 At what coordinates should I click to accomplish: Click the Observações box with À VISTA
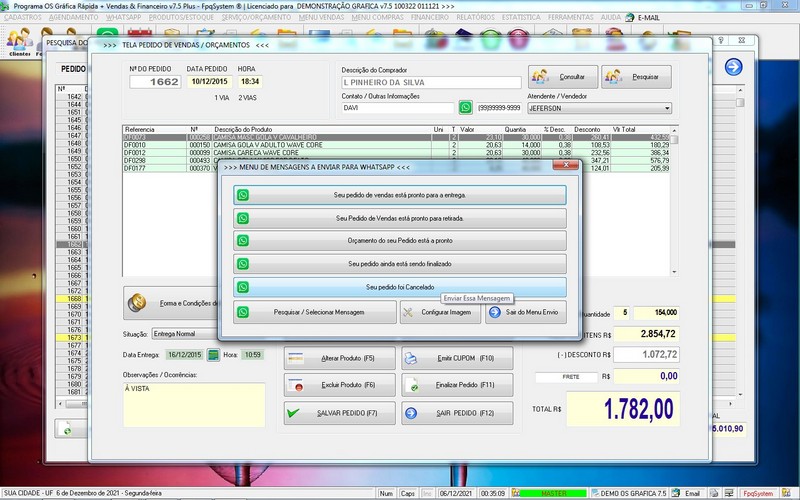194,405
